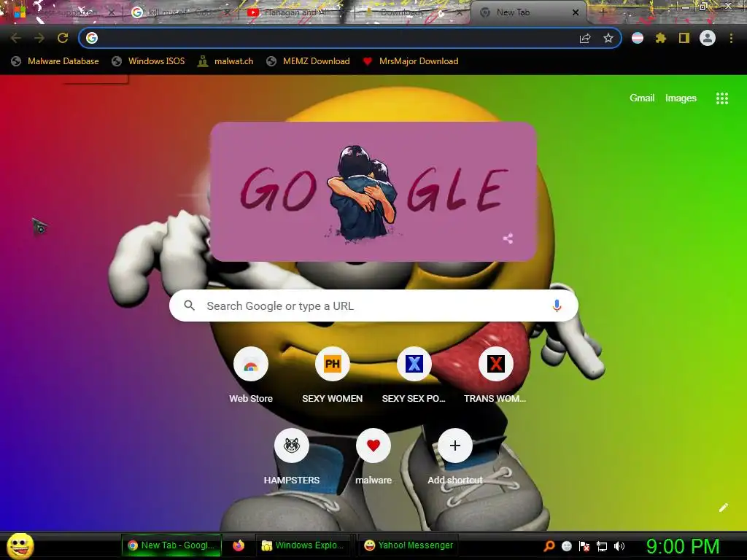
Task: Toggle the browser side panel
Action: (x=684, y=38)
